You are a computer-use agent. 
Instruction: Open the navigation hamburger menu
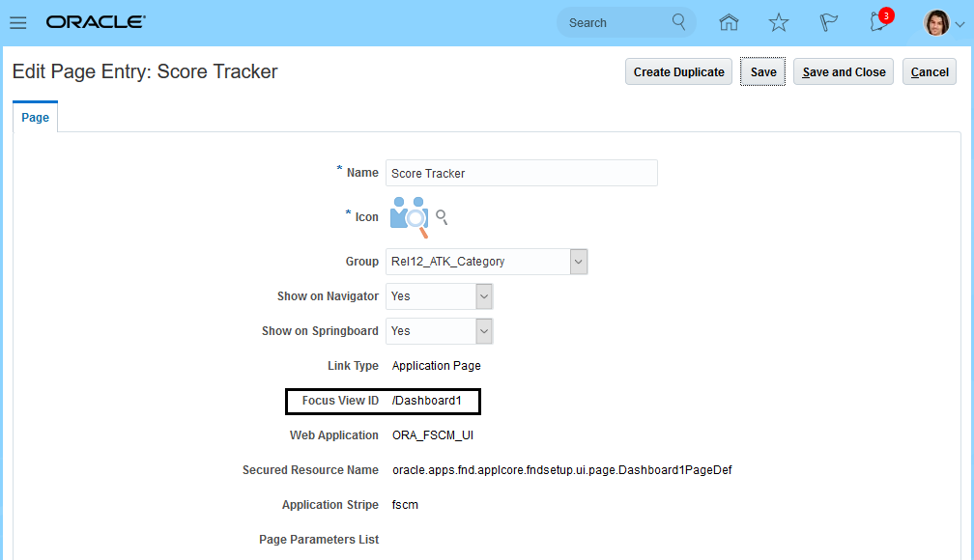[x=18, y=22]
